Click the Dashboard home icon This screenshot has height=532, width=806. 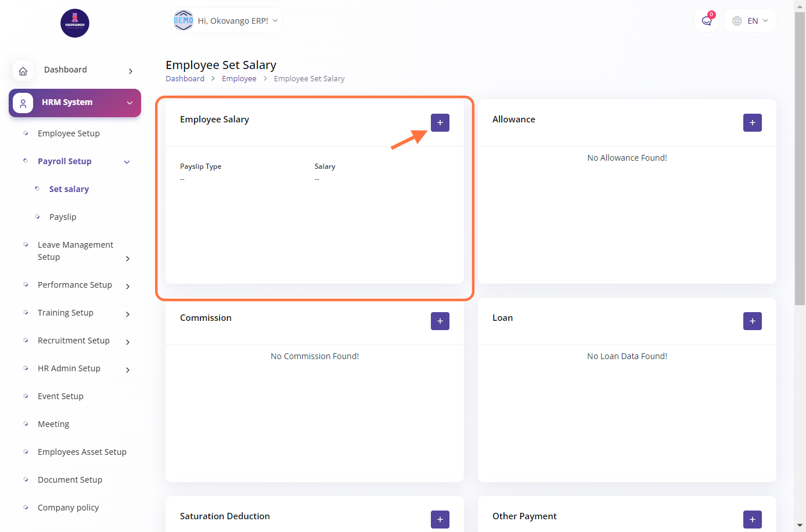coord(23,71)
